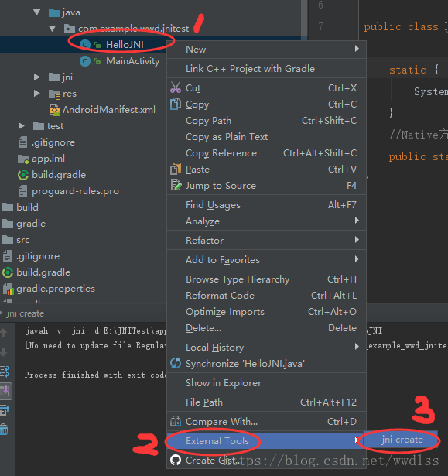The image size is (448, 476).
Task: Click the AndroidManifest.xml file icon
Action: [54, 110]
